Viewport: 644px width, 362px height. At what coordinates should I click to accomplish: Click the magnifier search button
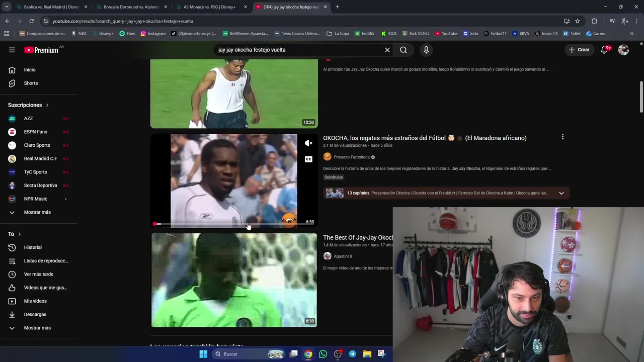point(404,50)
